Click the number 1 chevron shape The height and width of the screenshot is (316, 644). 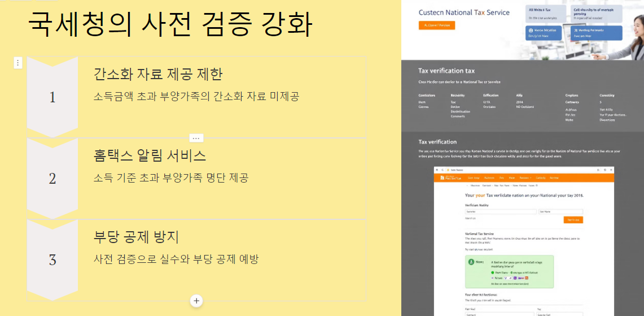52,98
